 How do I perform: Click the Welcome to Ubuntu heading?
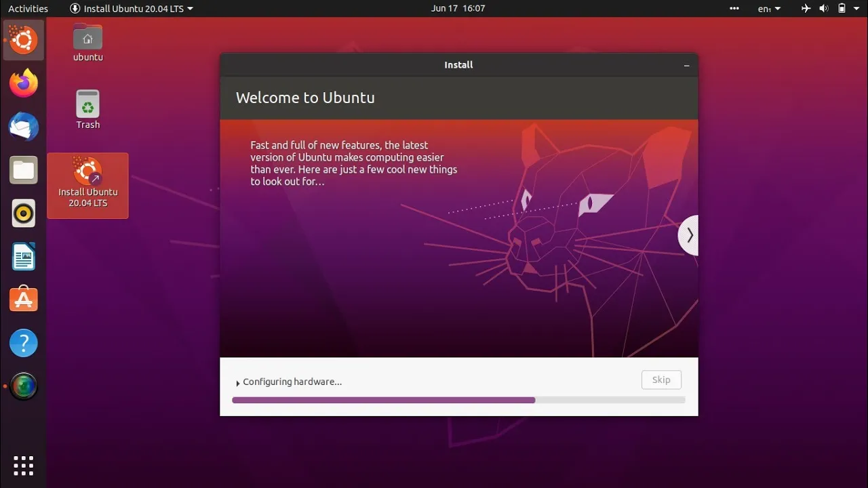click(305, 98)
